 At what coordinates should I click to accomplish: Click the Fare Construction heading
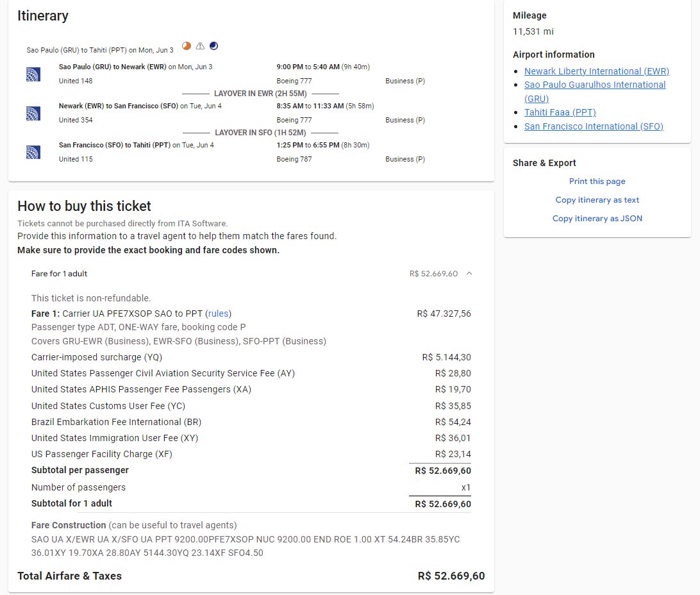click(69, 525)
